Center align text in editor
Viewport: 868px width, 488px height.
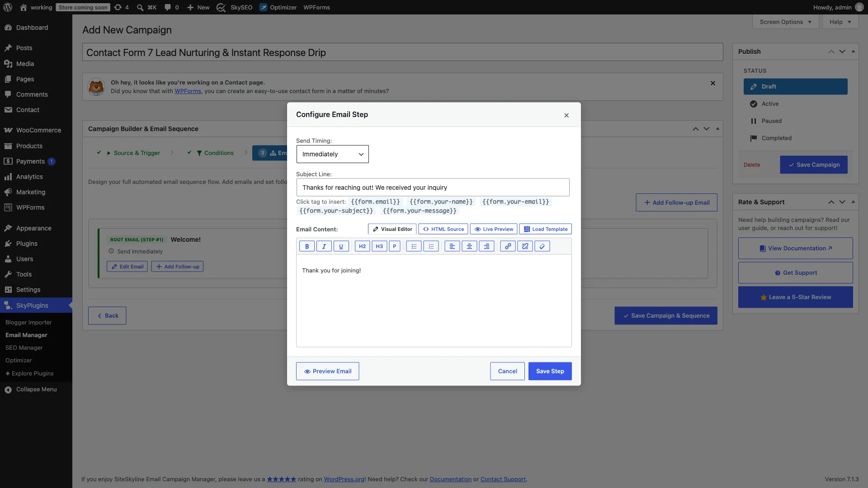tap(469, 246)
